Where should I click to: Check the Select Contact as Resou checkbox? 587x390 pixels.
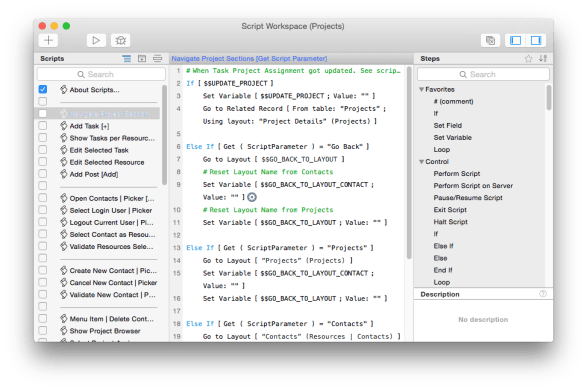[43, 234]
